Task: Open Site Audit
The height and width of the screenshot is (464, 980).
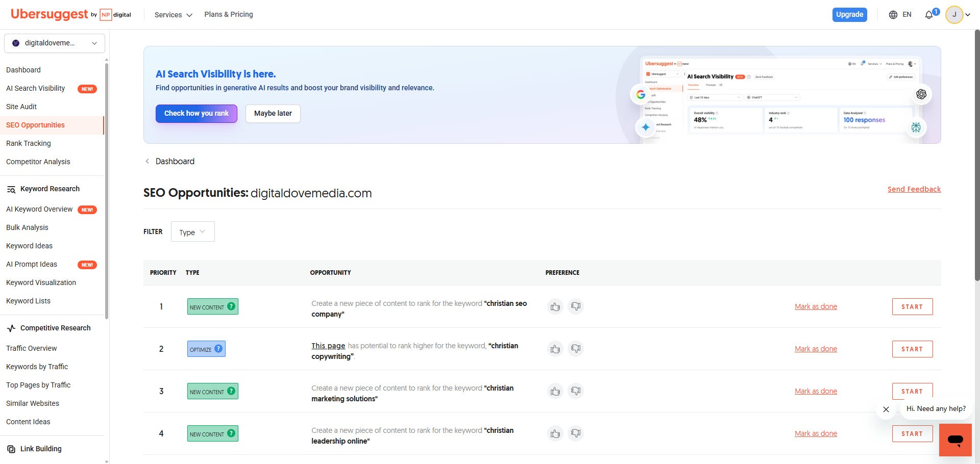Action: point(21,107)
